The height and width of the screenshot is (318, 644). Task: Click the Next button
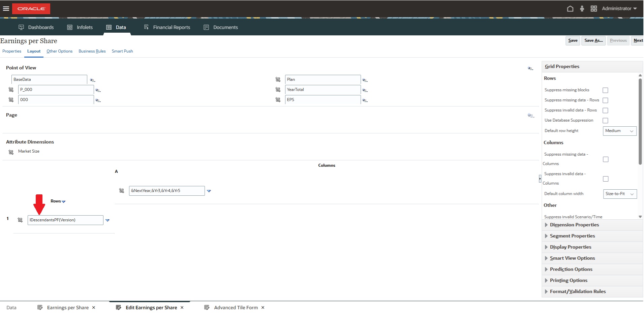[x=639, y=40]
